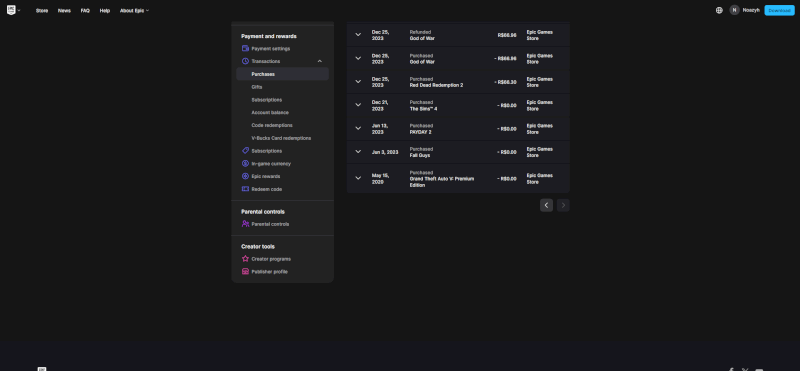Open the Help menu item
Image resolution: width=800 pixels, height=371 pixels.
(x=105, y=11)
